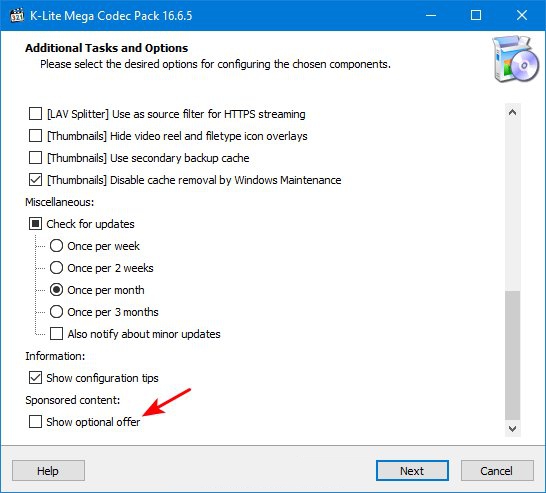Tick the Show optional offer checkbox
Viewport: 546px width, 493px height.
pos(35,422)
